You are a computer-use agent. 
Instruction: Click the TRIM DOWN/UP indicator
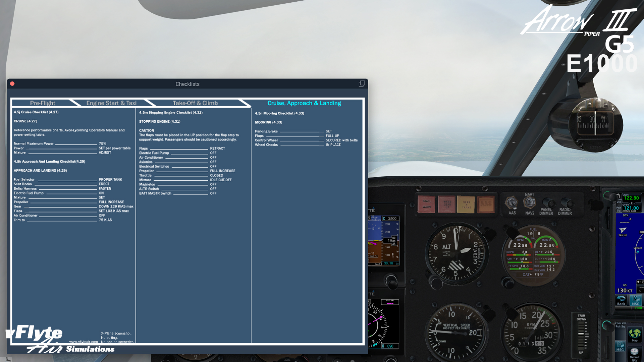pyautogui.click(x=581, y=334)
